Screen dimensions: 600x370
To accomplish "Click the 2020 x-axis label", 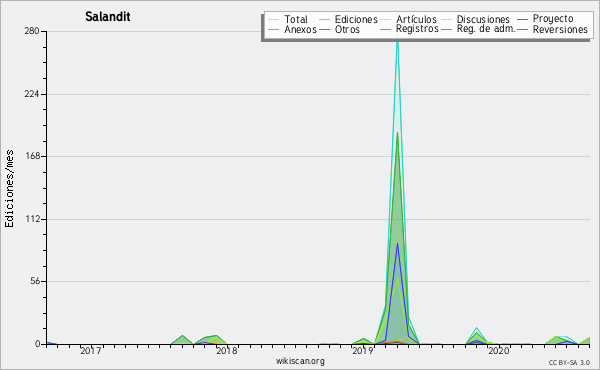I will [x=498, y=351].
